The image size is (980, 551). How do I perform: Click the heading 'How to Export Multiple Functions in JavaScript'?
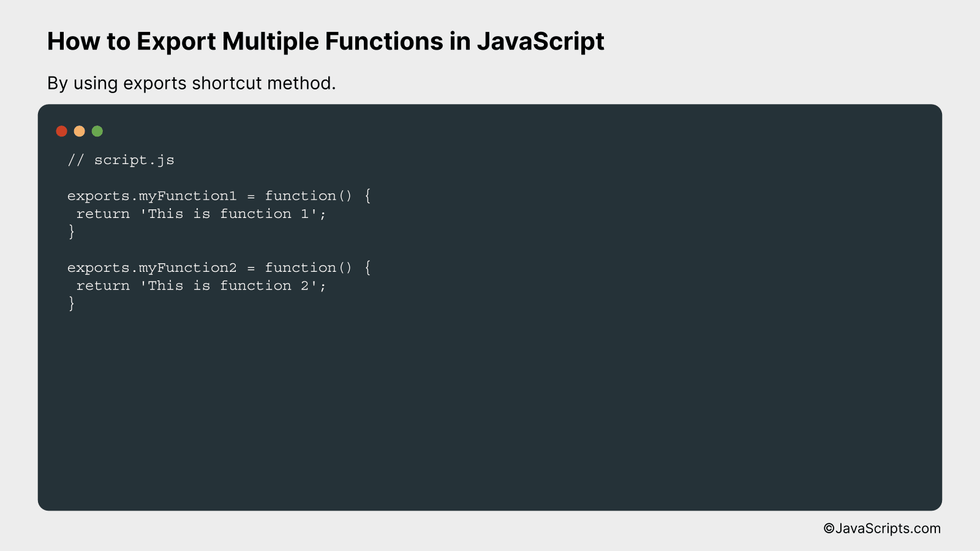point(326,42)
